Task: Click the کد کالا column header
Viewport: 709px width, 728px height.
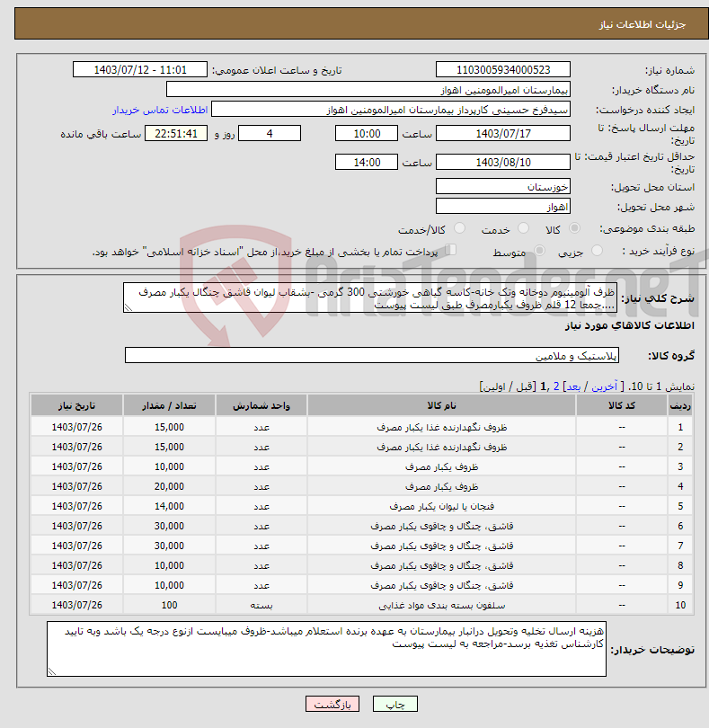Action: 622,405
